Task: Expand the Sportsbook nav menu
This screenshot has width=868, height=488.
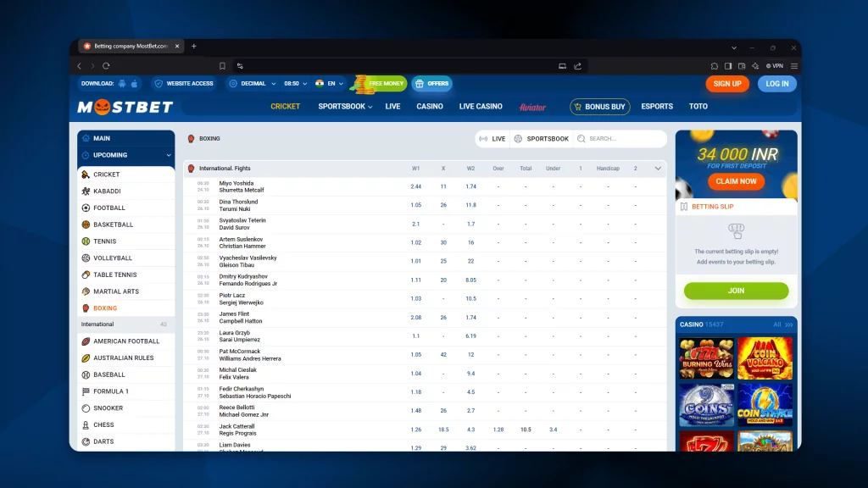Action: pyautogui.click(x=345, y=106)
